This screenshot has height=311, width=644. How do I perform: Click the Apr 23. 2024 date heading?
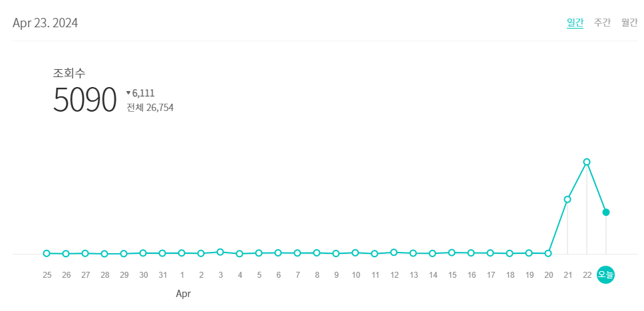[45, 23]
